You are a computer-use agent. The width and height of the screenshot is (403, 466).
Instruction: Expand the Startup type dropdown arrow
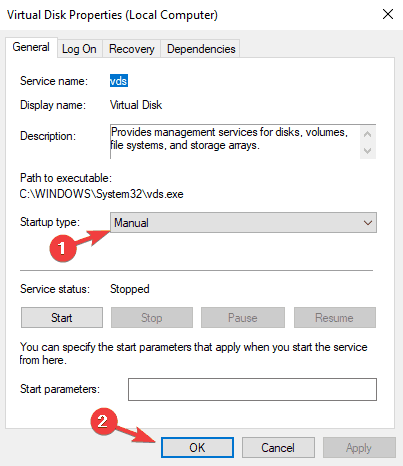[x=367, y=222]
